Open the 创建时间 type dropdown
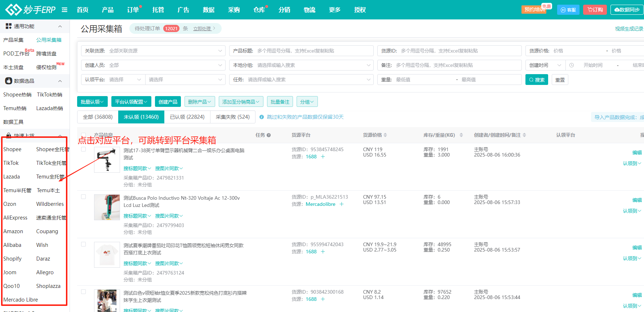 (x=545, y=65)
